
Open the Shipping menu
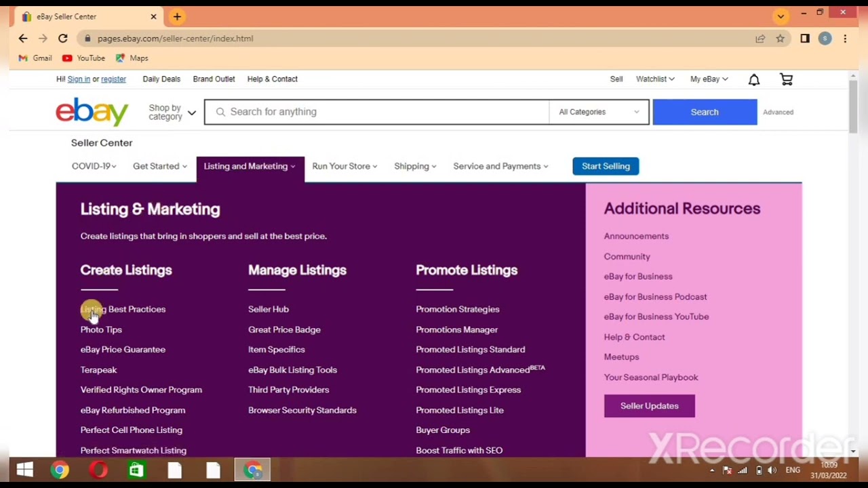click(415, 166)
